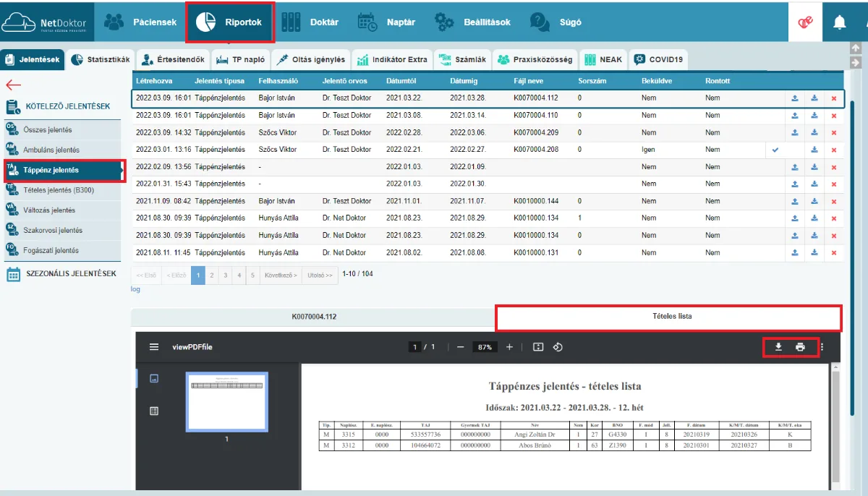868x496 pixels.
Task: Show PDF thumbnails view in sidebar
Action: (153, 378)
